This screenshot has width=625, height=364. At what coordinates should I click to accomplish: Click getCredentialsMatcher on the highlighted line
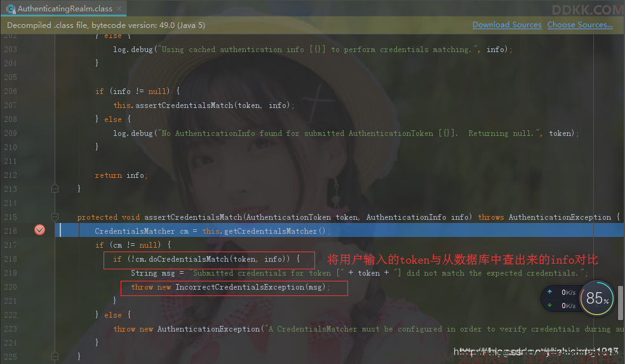coord(270,231)
